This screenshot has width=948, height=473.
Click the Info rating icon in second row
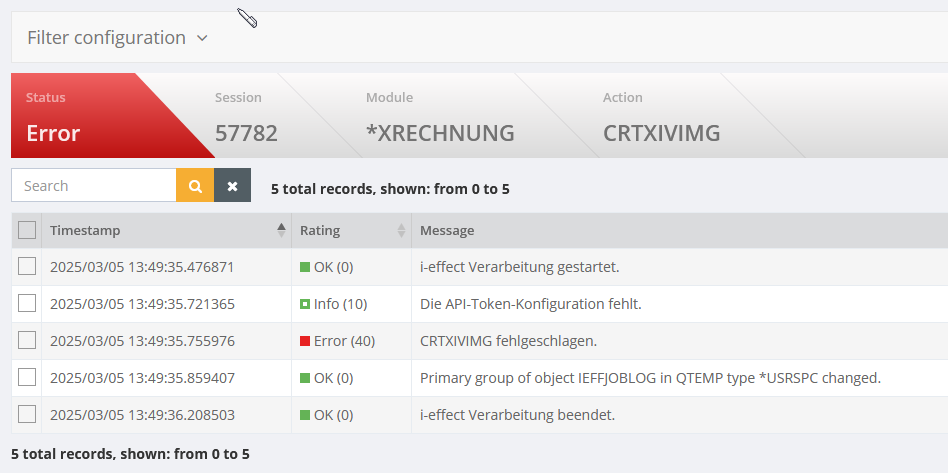[x=305, y=304]
